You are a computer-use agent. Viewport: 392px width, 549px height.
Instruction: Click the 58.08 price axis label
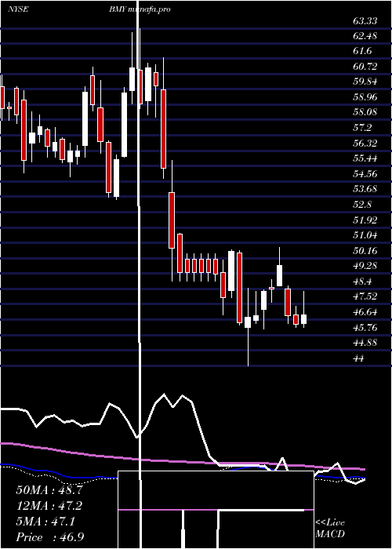(365, 112)
